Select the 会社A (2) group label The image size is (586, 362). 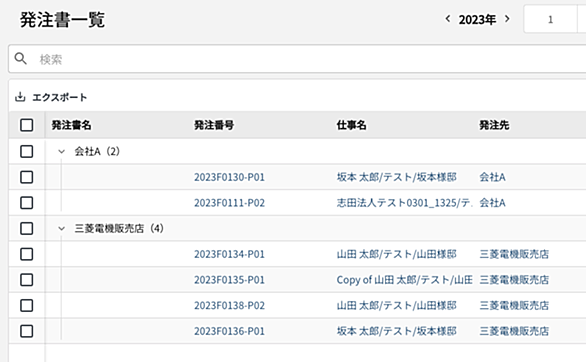(x=97, y=151)
